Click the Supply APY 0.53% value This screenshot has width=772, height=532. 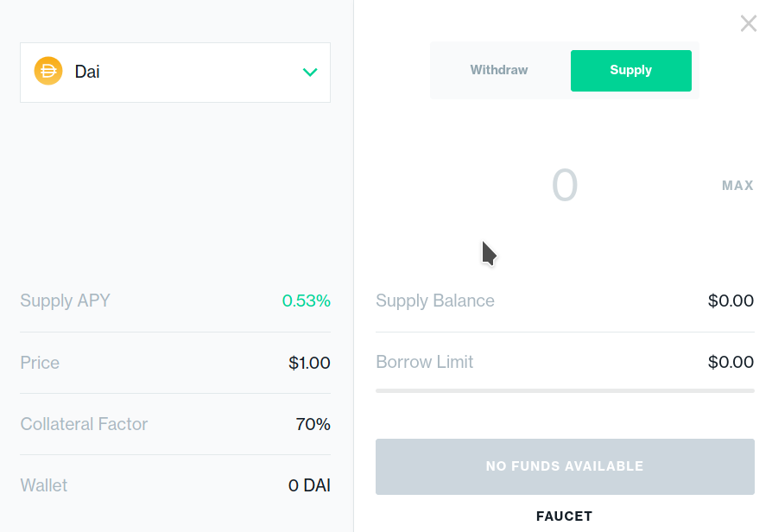coord(306,301)
